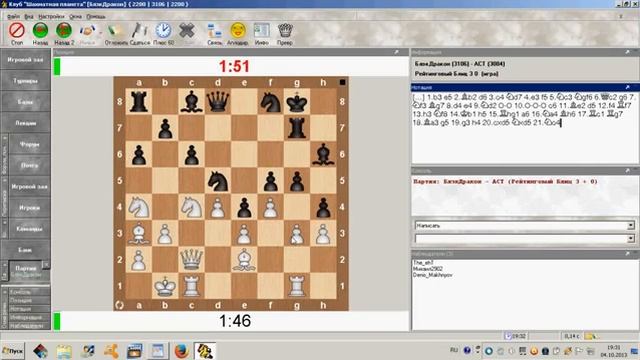The height and width of the screenshot is (360, 640).
Task: Click the gray X toolbar icon
Action: 187,31
